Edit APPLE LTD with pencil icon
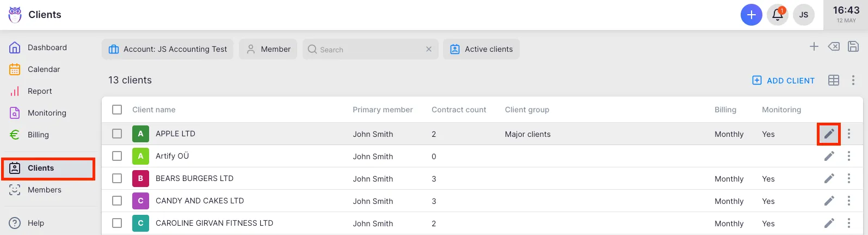The height and width of the screenshot is (235, 868). point(829,134)
